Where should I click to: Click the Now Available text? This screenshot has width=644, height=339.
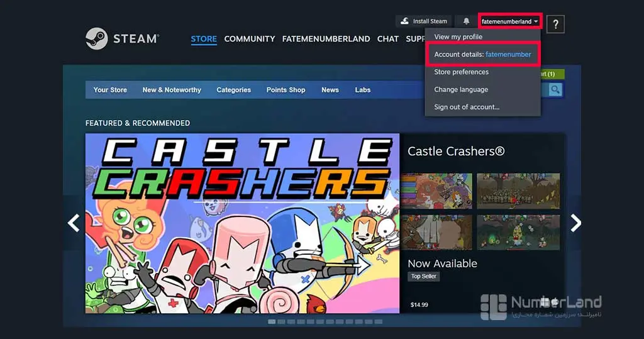pyautogui.click(x=442, y=264)
